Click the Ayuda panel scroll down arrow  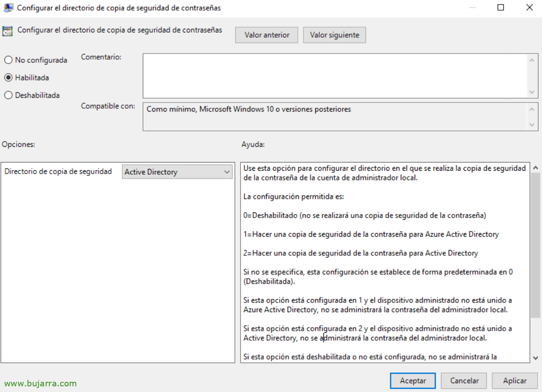(x=536, y=358)
